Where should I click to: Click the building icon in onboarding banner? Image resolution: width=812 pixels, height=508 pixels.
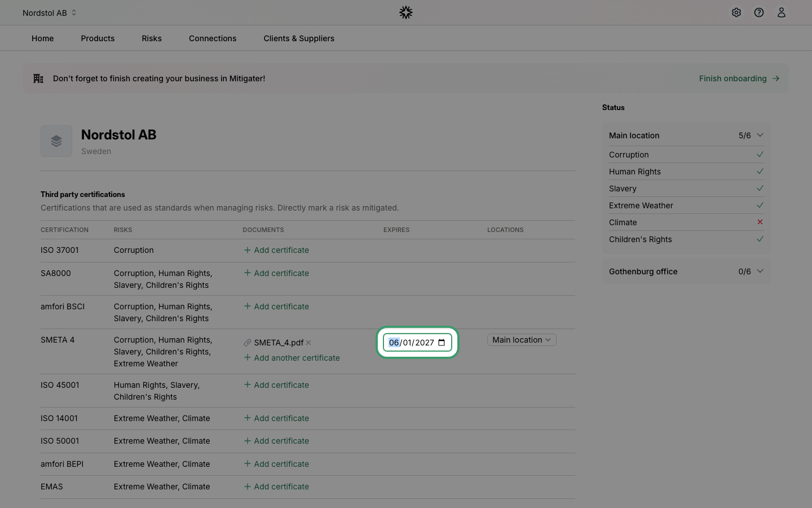point(38,78)
